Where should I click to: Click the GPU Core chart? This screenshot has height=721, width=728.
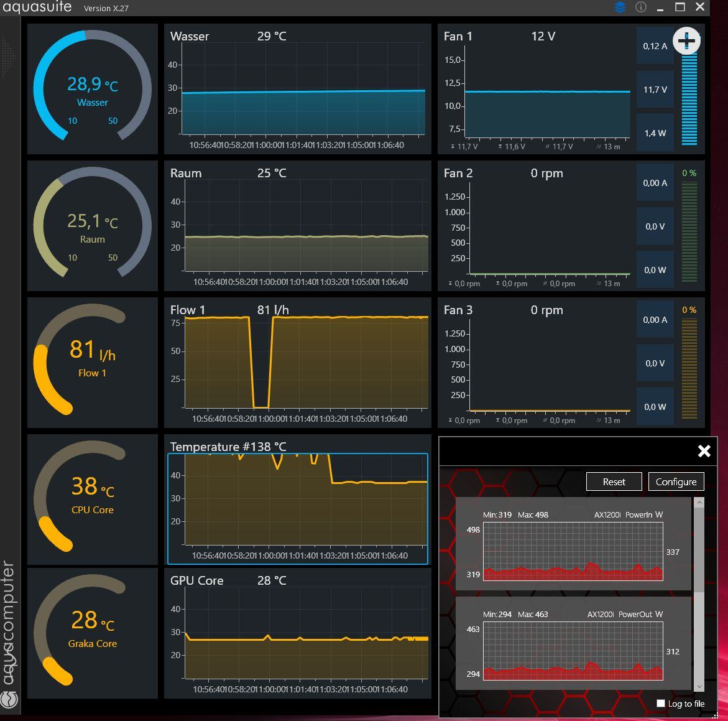[298, 633]
